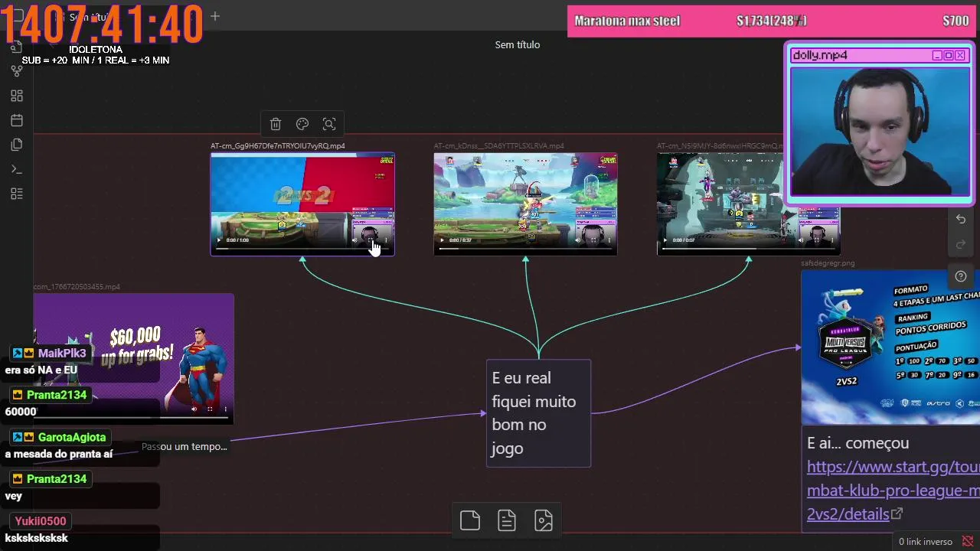This screenshot has height=551, width=980.
Task: Open the daily note calendar icon
Action: click(17, 120)
